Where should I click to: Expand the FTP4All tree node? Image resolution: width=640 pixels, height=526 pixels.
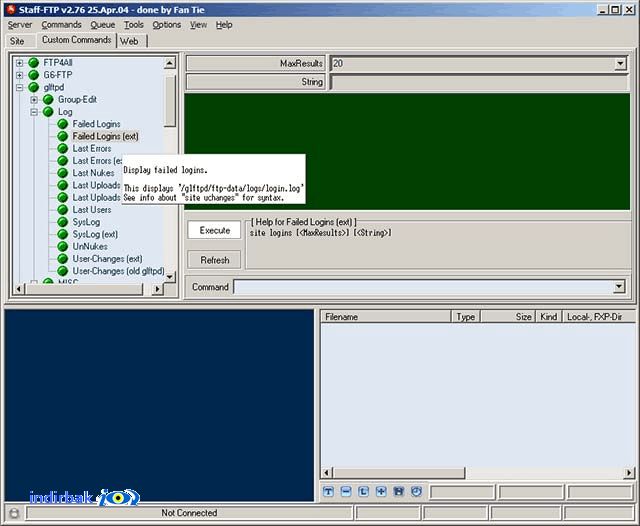19,63
